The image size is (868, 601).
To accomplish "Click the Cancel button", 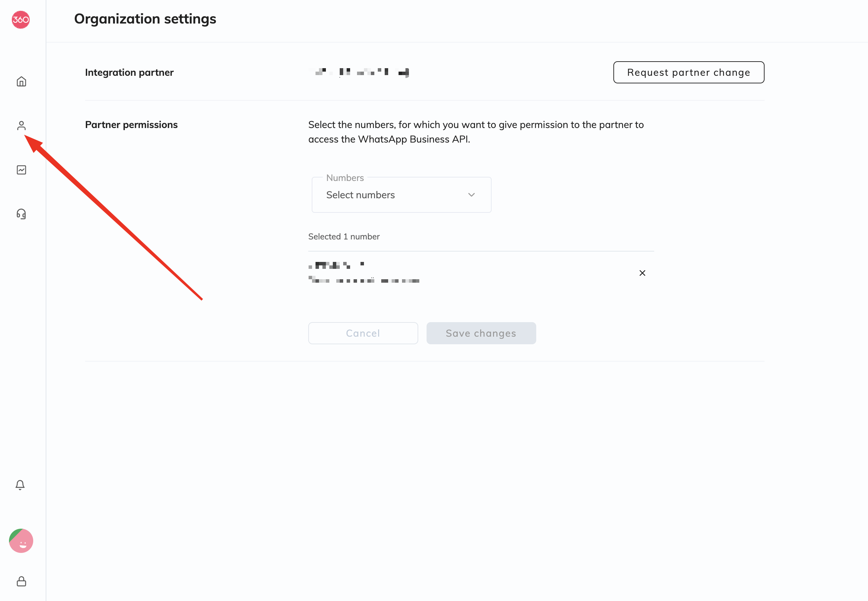I will coord(363,333).
